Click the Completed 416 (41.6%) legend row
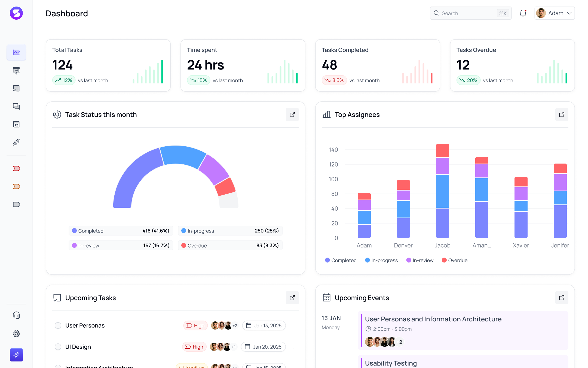588x368 pixels. coord(121,231)
